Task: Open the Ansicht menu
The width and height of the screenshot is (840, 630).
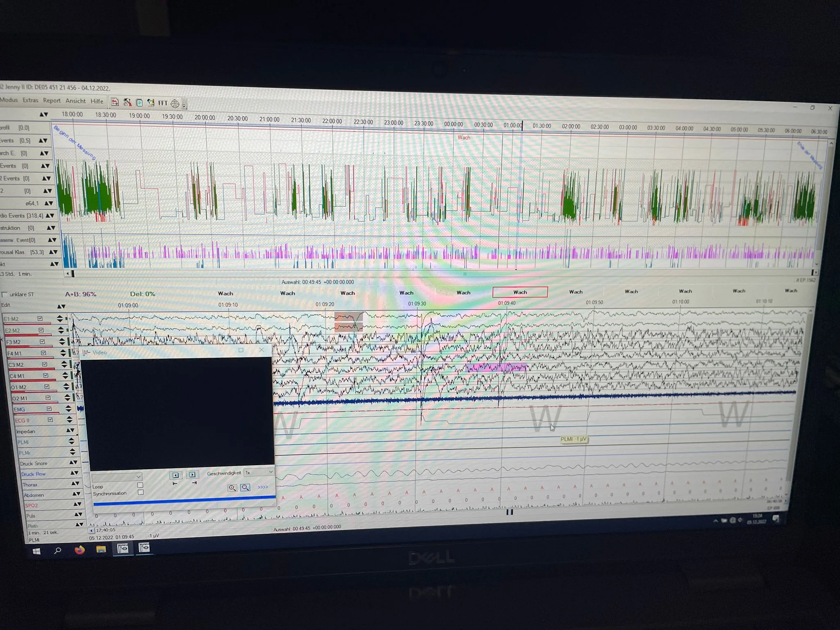Action: pyautogui.click(x=75, y=101)
